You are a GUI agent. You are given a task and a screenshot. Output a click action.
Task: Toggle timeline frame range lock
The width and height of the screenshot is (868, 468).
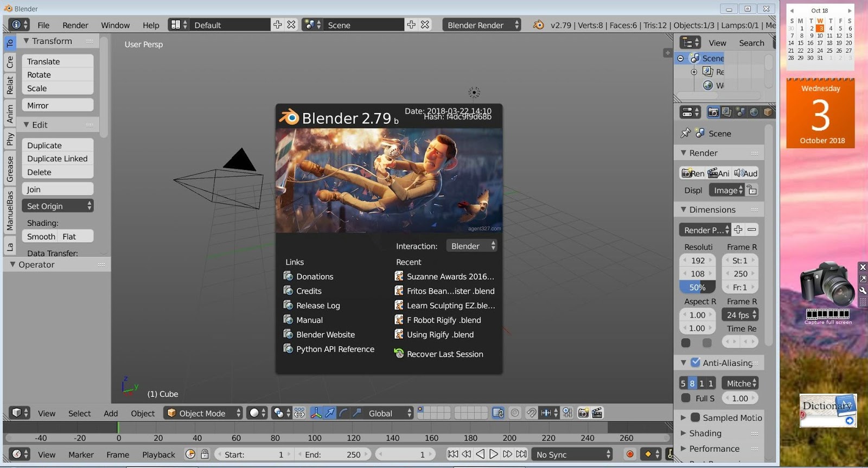pyautogui.click(x=205, y=454)
